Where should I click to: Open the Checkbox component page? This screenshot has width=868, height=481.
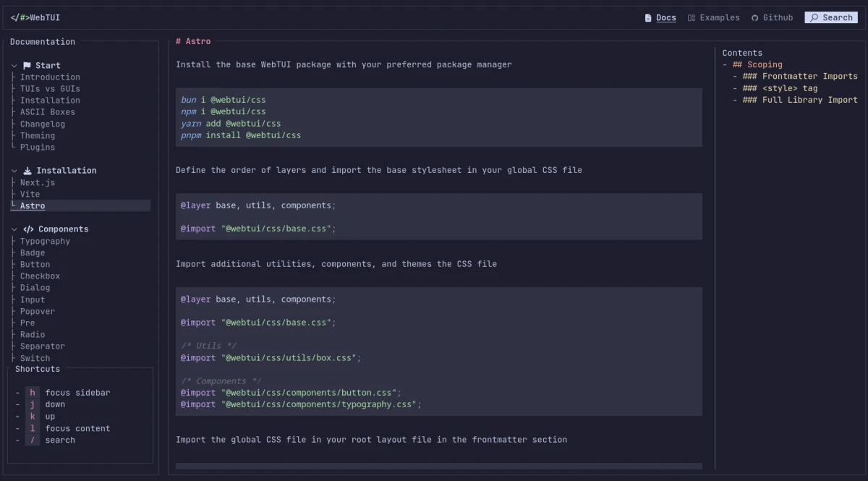40,276
